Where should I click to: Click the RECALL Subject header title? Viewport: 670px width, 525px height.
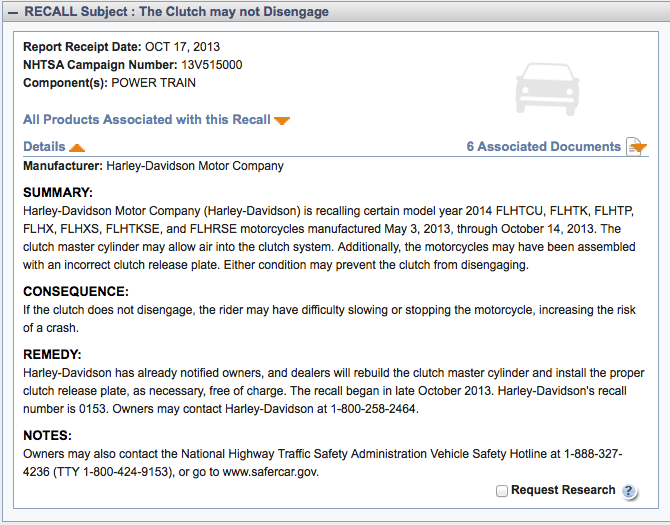[x=176, y=12]
